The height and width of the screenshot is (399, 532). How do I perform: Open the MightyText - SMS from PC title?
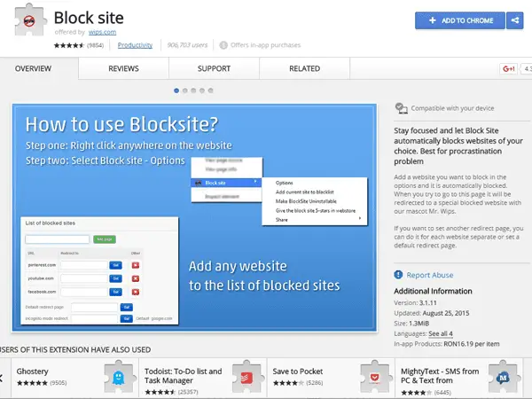click(440, 376)
